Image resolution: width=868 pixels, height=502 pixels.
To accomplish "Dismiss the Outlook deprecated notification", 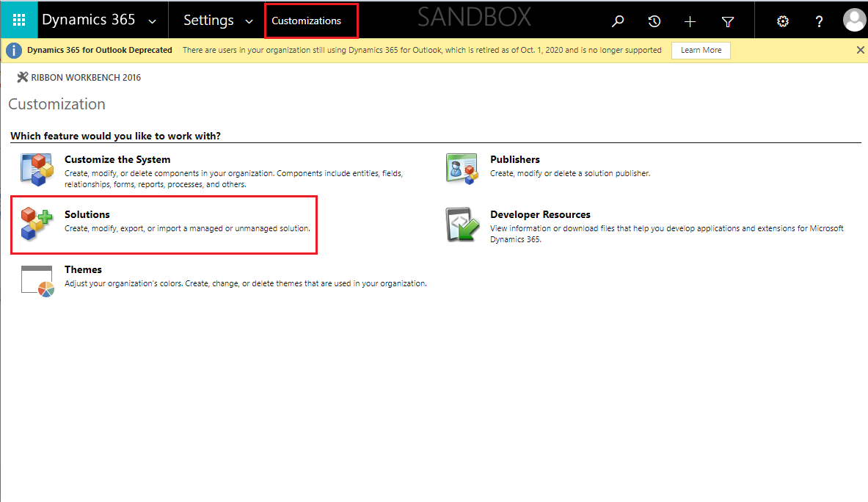I will click(860, 50).
